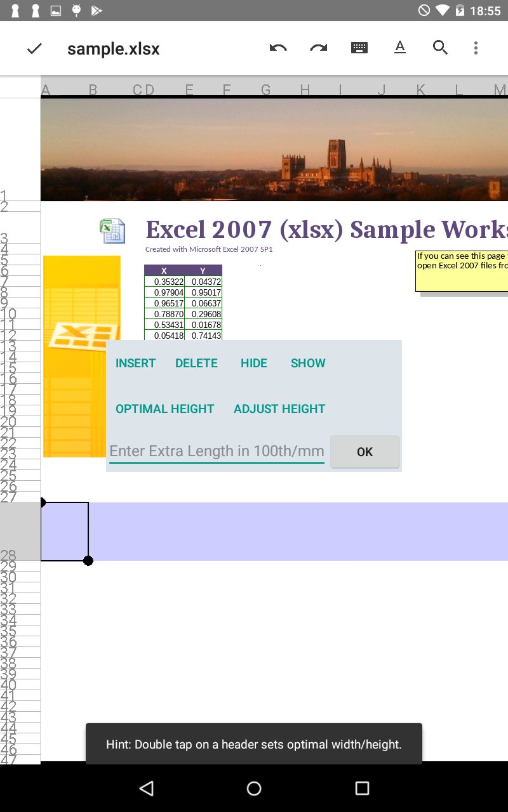Select the Y column header cell
The height and width of the screenshot is (812, 508).
coord(203,271)
